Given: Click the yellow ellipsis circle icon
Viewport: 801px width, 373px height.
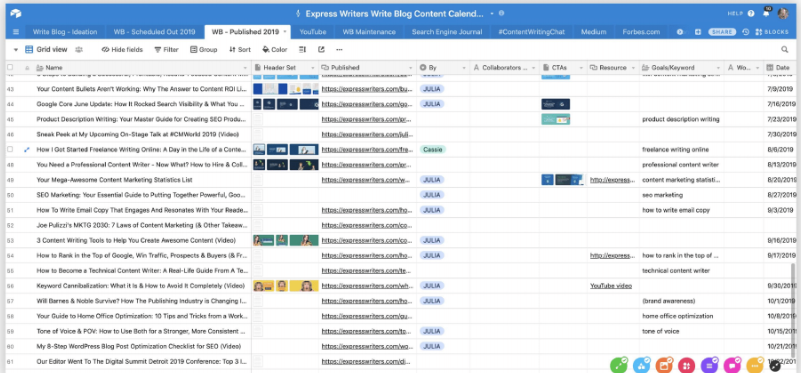Looking at the screenshot, I should tap(755, 365).
